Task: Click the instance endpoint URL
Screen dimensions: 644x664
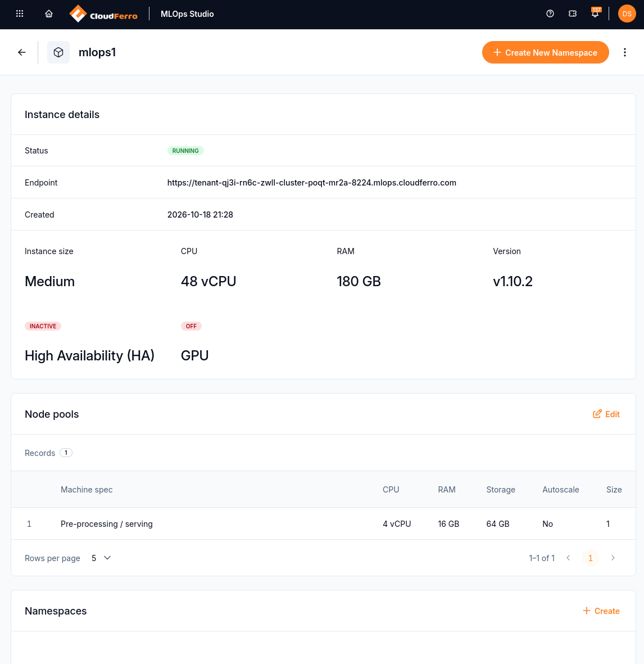Action: (311, 183)
